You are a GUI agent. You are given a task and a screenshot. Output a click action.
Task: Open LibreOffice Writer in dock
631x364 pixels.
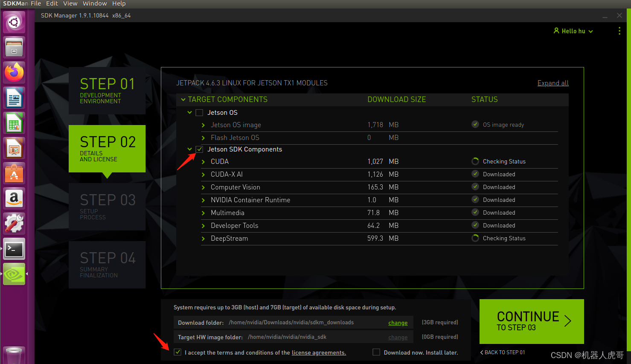pos(14,98)
